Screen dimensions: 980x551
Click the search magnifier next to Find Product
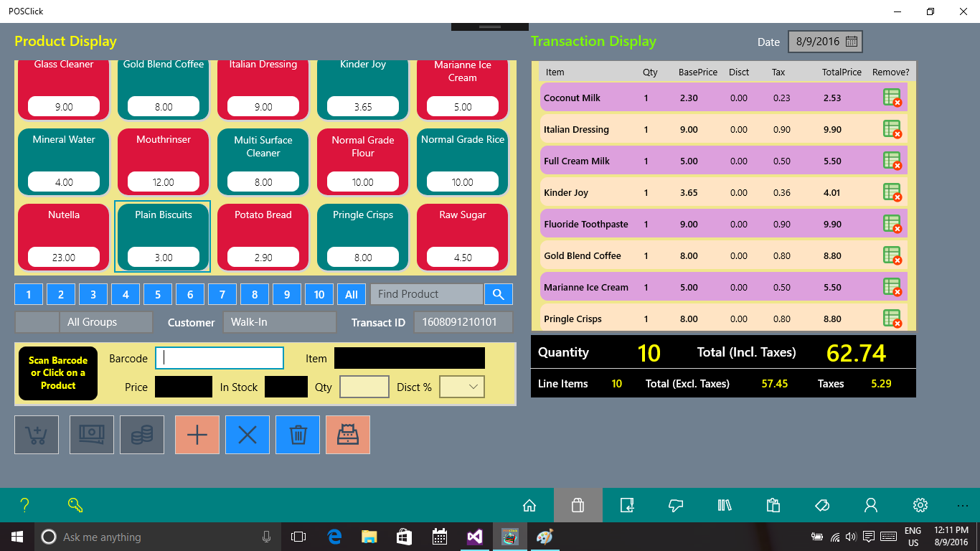tap(499, 294)
